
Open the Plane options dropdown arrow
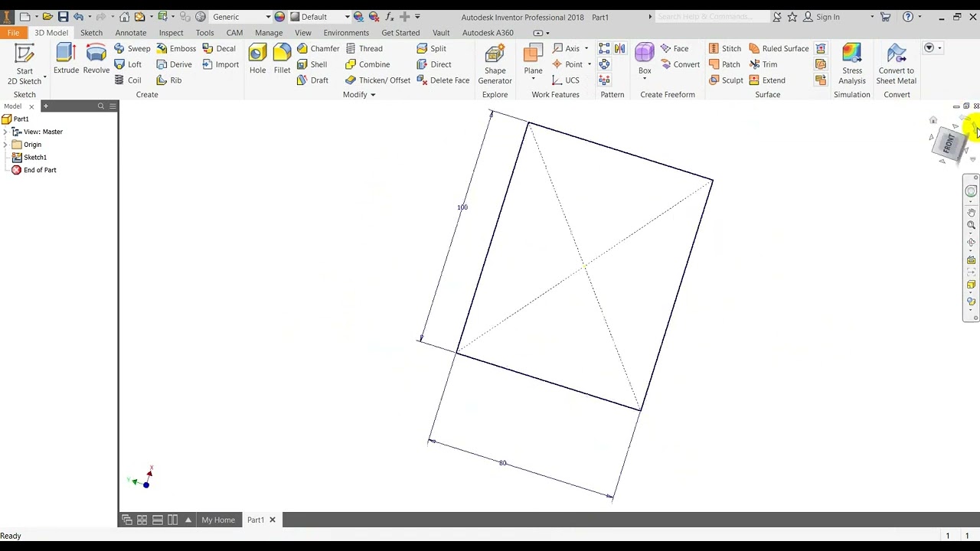click(533, 79)
